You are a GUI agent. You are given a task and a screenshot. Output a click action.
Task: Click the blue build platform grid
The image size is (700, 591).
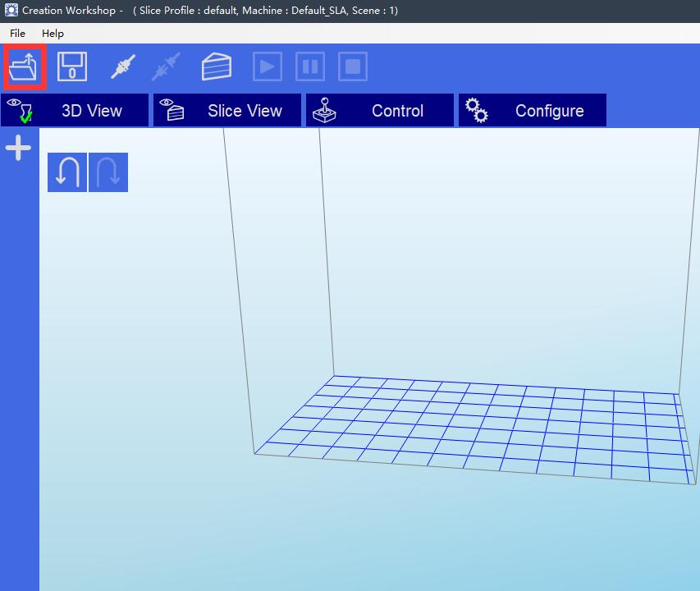[476, 427]
